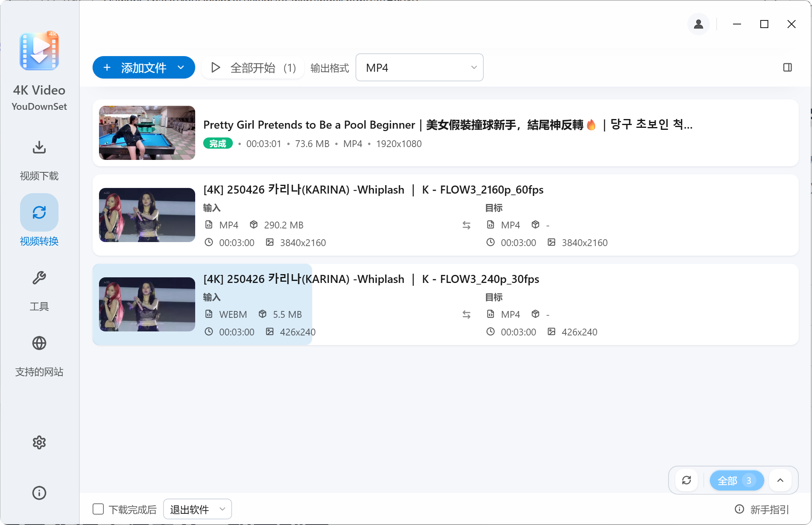The width and height of the screenshot is (812, 525).
Task: Open the MP4 output format dropdown
Action: click(x=419, y=67)
